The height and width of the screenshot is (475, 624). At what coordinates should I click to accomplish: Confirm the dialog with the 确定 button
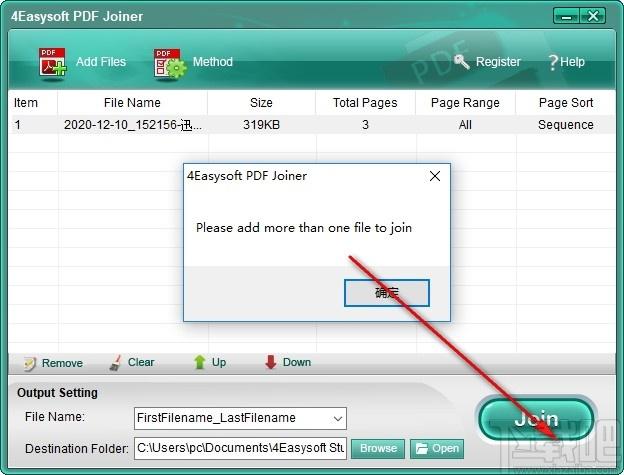pyautogui.click(x=387, y=293)
